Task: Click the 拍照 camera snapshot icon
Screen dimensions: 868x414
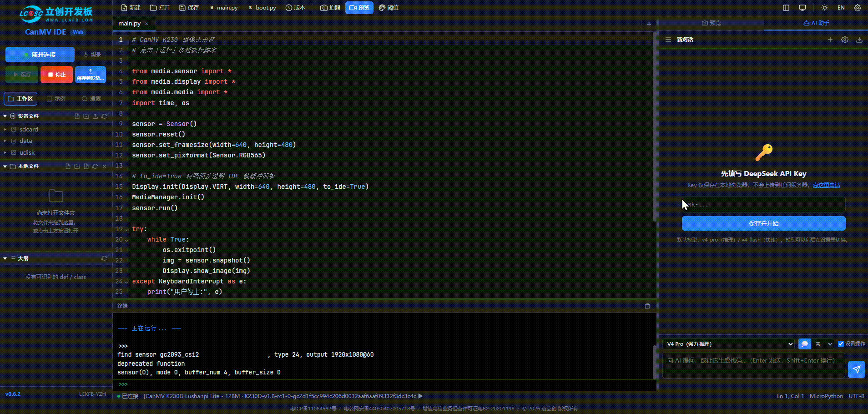Action: [330, 8]
